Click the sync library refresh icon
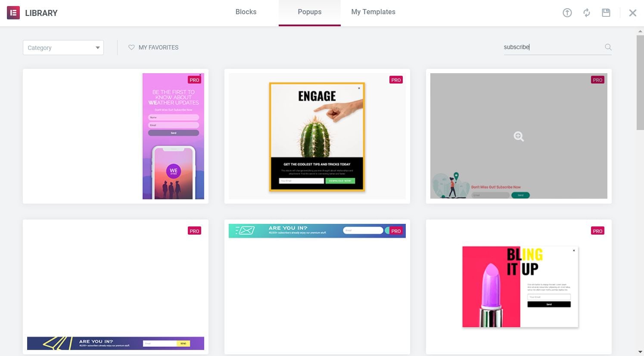The width and height of the screenshot is (644, 356). [x=586, y=13]
